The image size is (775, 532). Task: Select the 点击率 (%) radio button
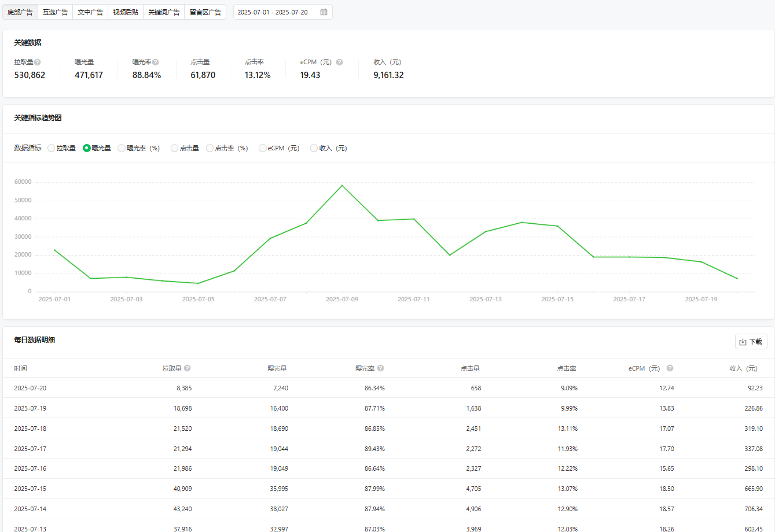[210, 148]
